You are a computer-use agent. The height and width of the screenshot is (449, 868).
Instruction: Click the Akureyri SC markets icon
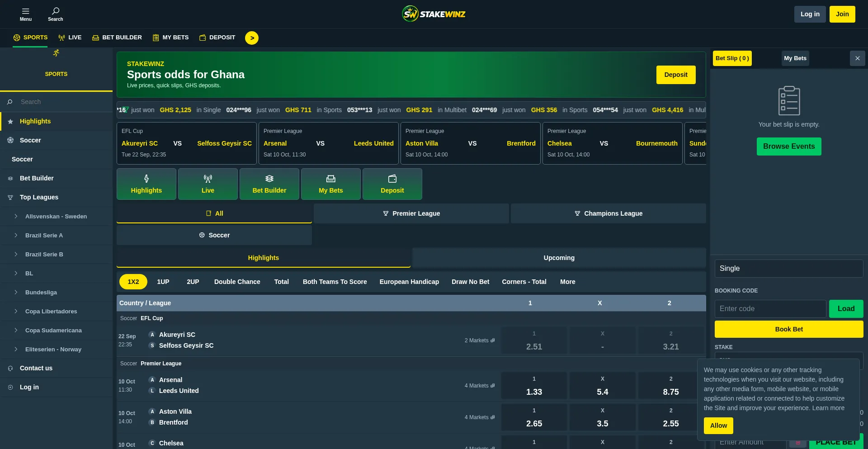tap(493, 340)
